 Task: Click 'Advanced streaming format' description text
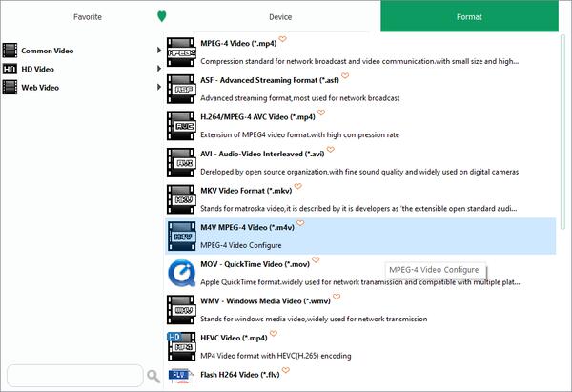[x=300, y=98]
